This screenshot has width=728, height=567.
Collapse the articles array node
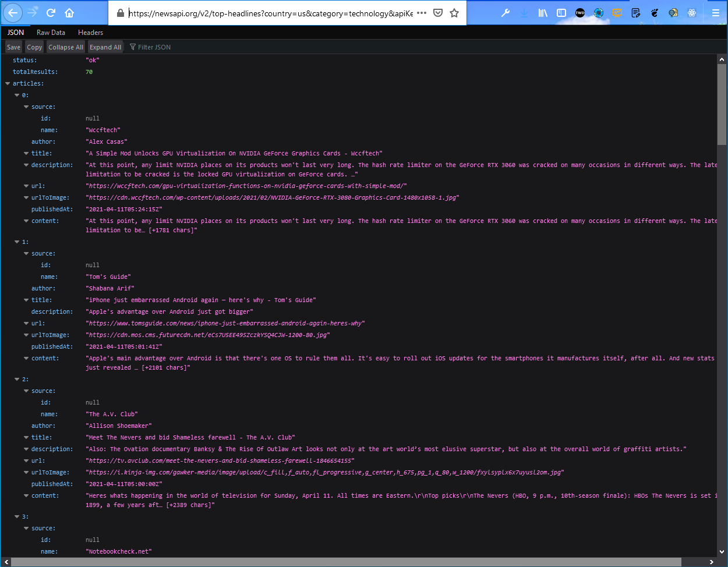click(8, 84)
